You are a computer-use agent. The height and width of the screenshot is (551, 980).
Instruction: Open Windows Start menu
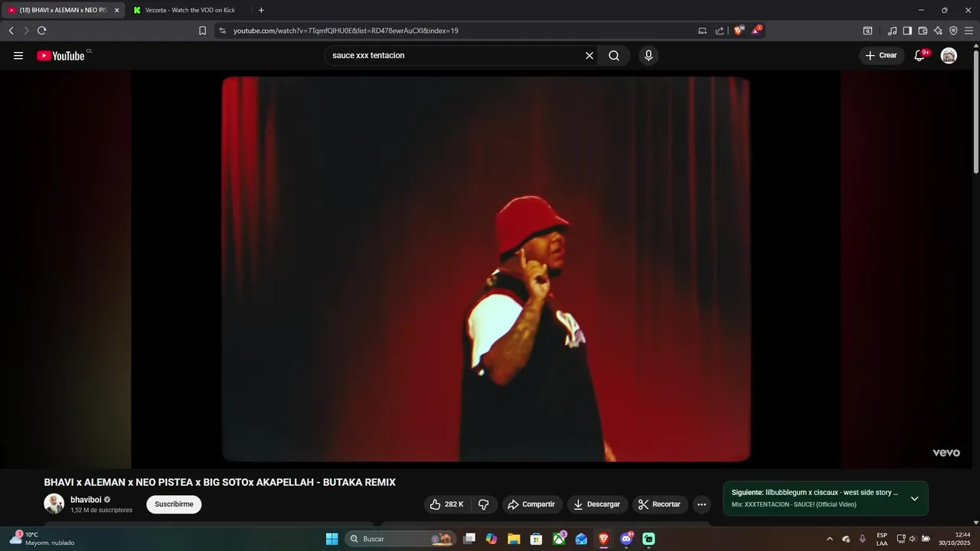[332, 539]
